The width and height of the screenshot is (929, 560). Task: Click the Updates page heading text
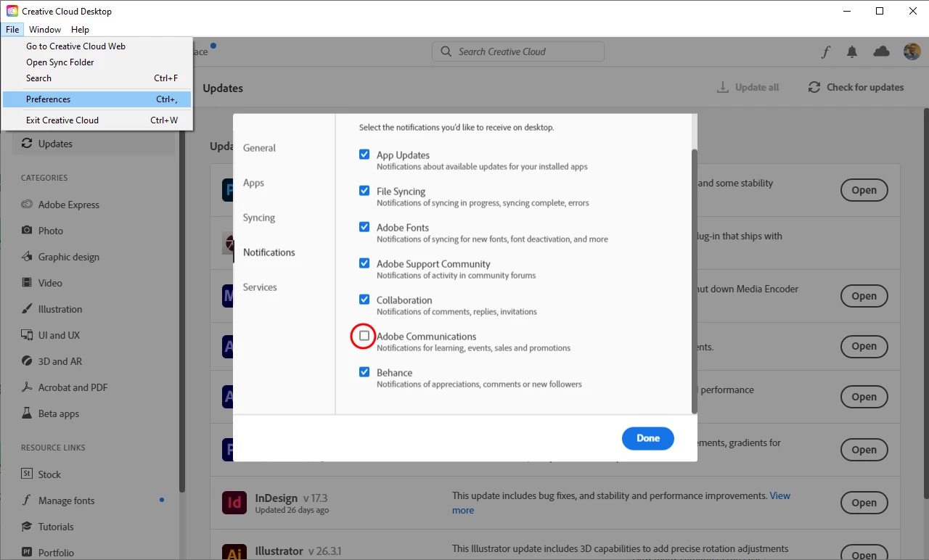click(x=223, y=88)
